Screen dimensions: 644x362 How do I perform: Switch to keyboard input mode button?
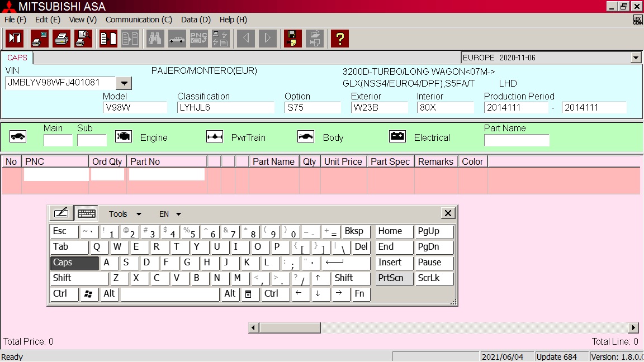[x=86, y=213]
